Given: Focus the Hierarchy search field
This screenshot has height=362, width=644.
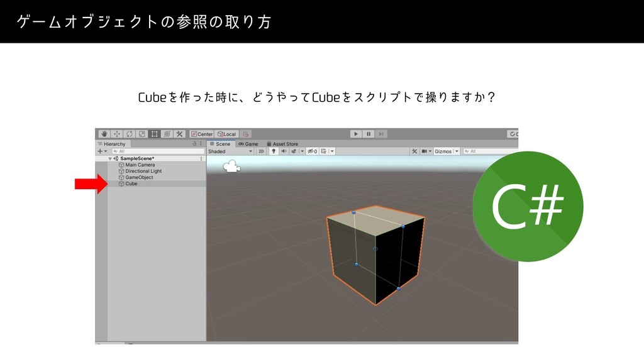Looking at the screenshot, I should click(x=158, y=151).
